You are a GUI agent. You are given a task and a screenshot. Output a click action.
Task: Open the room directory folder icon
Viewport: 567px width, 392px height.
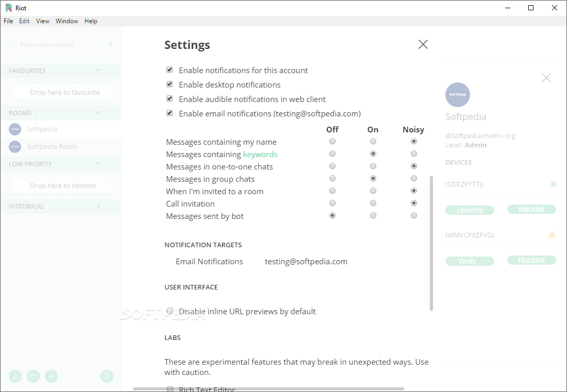tap(33, 376)
